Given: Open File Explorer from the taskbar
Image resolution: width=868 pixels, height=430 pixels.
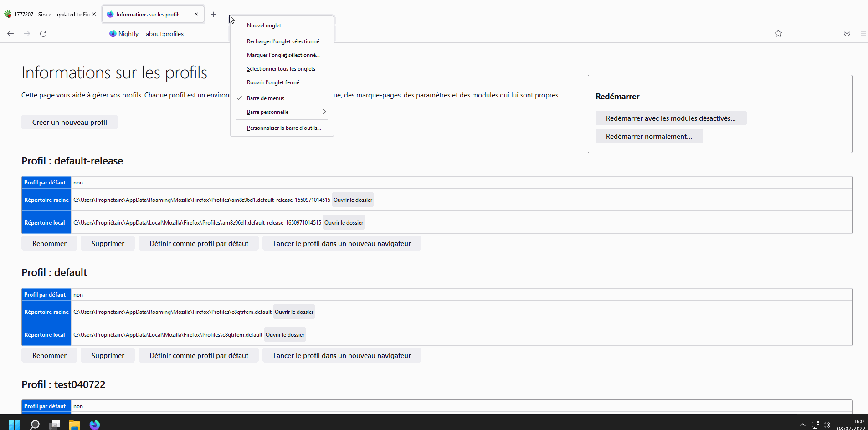Looking at the screenshot, I should (x=75, y=425).
